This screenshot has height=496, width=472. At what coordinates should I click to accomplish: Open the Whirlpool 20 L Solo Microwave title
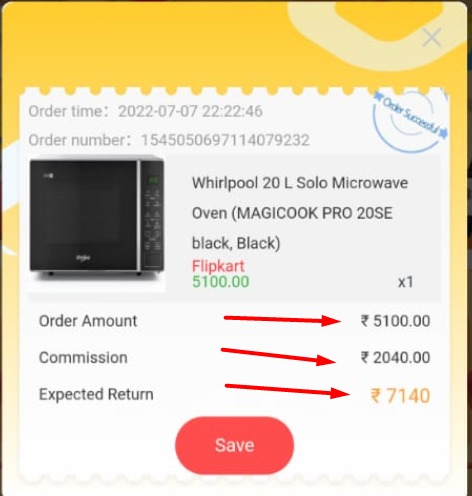tap(300, 183)
